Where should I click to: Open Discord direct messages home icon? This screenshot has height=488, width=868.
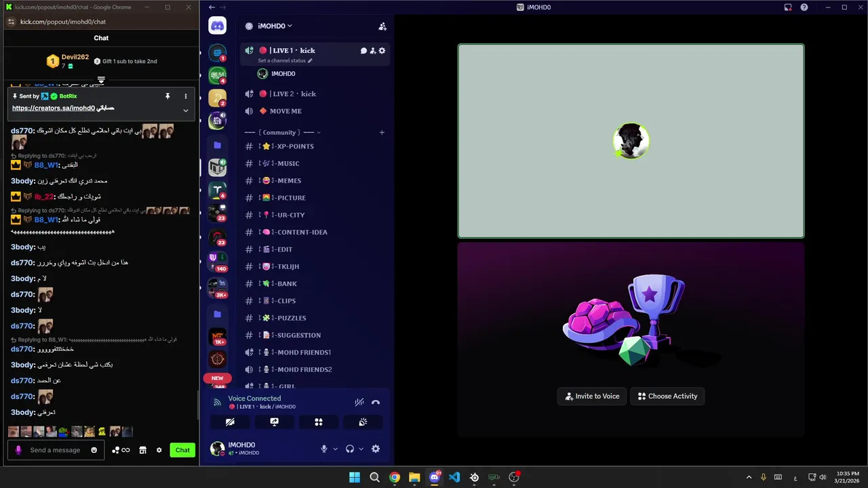click(x=218, y=26)
